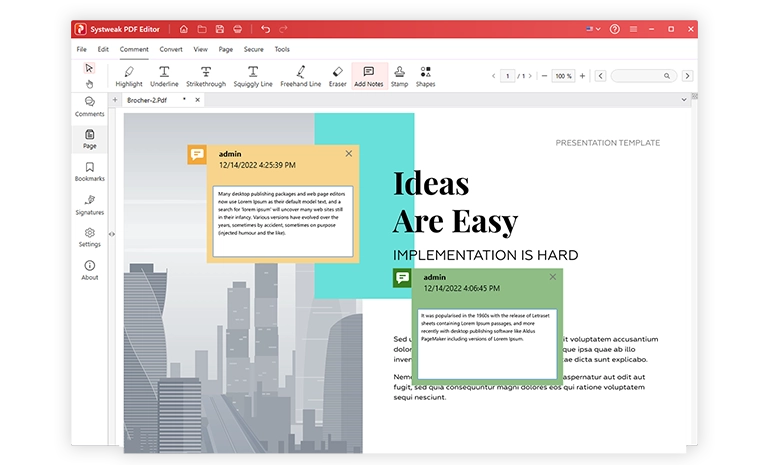
Task: Select the hand pan tool
Action: (89, 84)
